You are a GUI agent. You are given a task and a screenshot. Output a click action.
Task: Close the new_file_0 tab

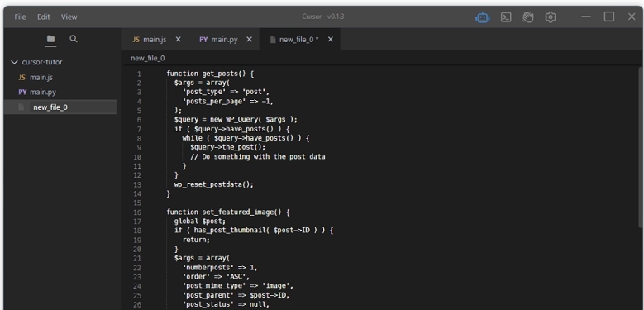[x=331, y=40]
